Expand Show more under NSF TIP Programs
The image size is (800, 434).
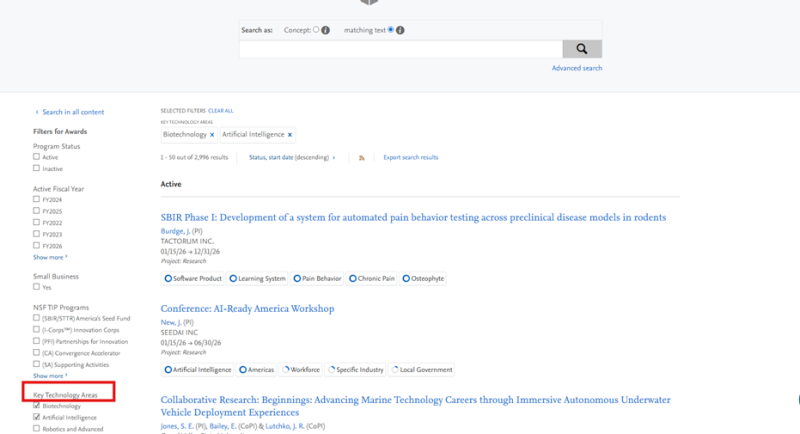coord(50,375)
